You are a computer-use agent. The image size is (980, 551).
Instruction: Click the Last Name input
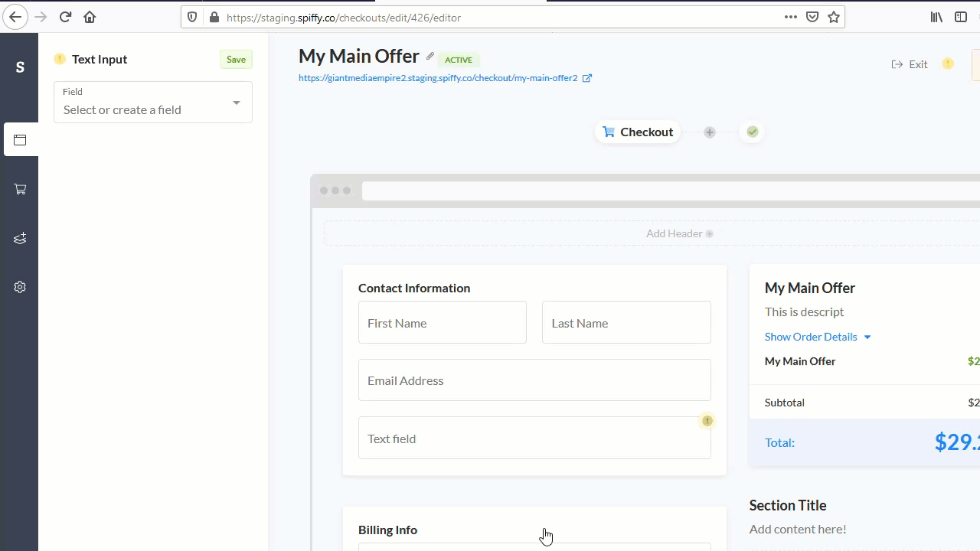point(626,322)
